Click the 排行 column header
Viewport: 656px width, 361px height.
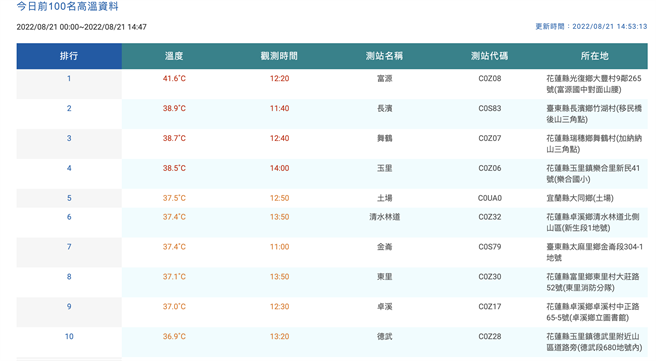(x=69, y=56)
